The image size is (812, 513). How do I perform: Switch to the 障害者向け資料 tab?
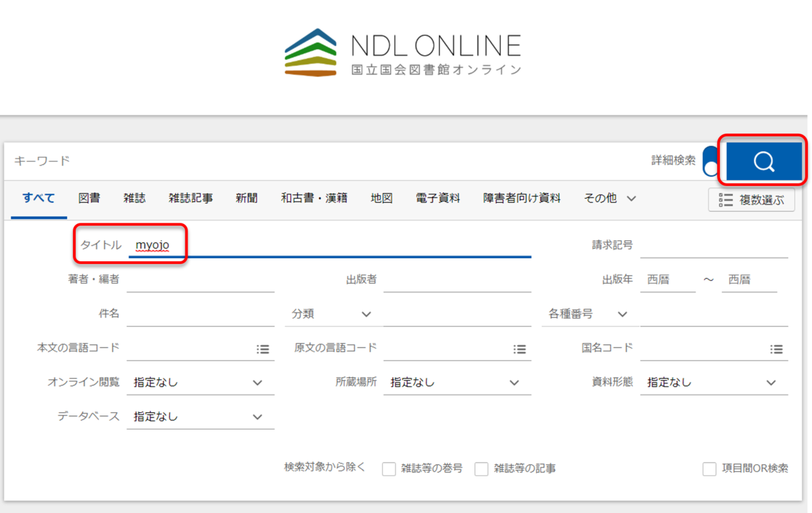point(522,198)
